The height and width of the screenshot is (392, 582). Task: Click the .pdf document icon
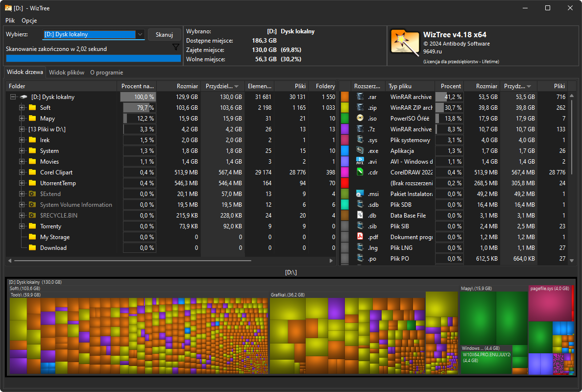(x=360, y=237)
